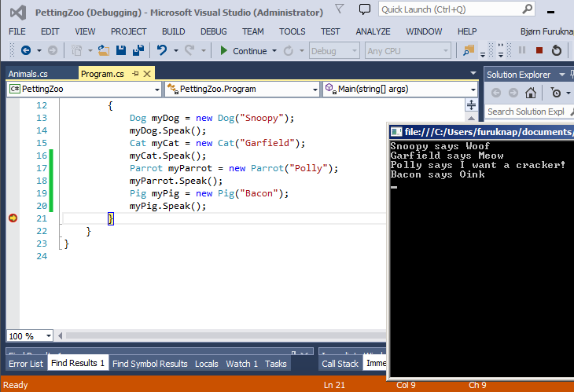Switch to the Locals tab
Image resolution: width=574 pixels, height=392 pixels.
207,364
